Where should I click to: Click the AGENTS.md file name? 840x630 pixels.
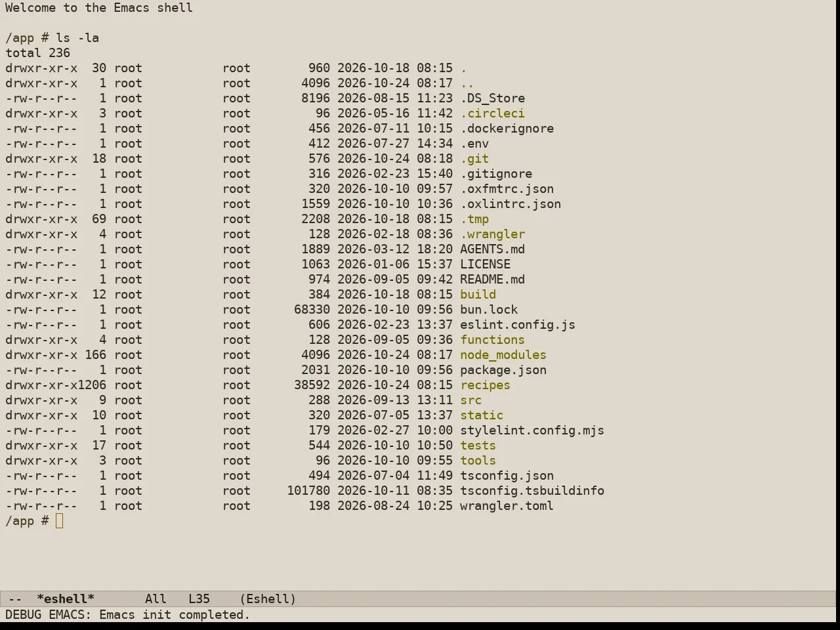[x=492, y=249]
